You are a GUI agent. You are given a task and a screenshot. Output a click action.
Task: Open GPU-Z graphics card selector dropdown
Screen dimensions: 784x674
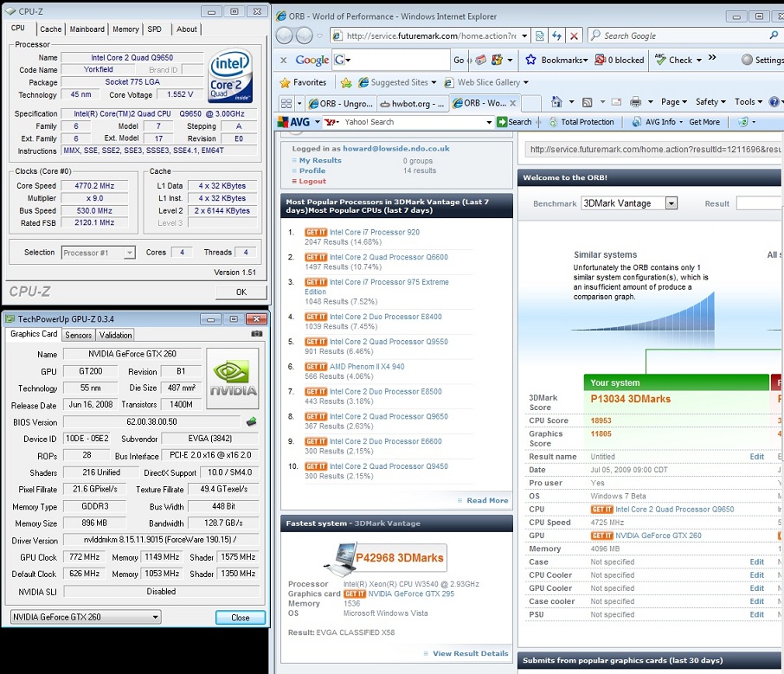click(x=156, y=617)
